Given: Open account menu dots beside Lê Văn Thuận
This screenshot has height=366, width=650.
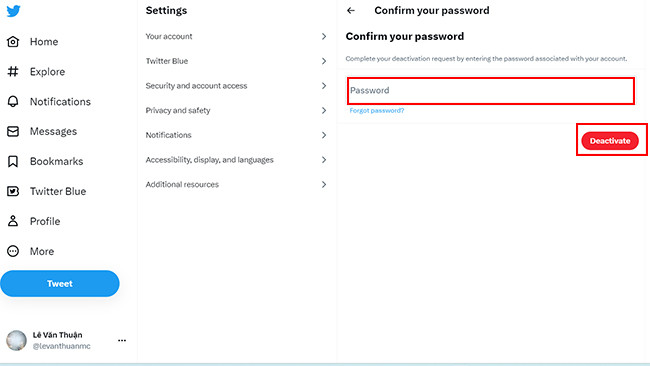Looking at the screenshot, I should click(x=122, y=340).
